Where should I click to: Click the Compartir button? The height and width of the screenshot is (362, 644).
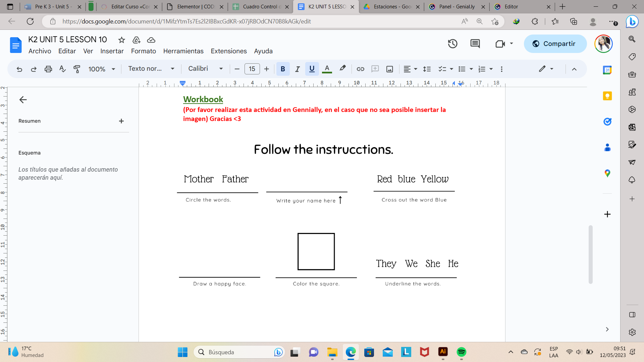pos(555,44)
